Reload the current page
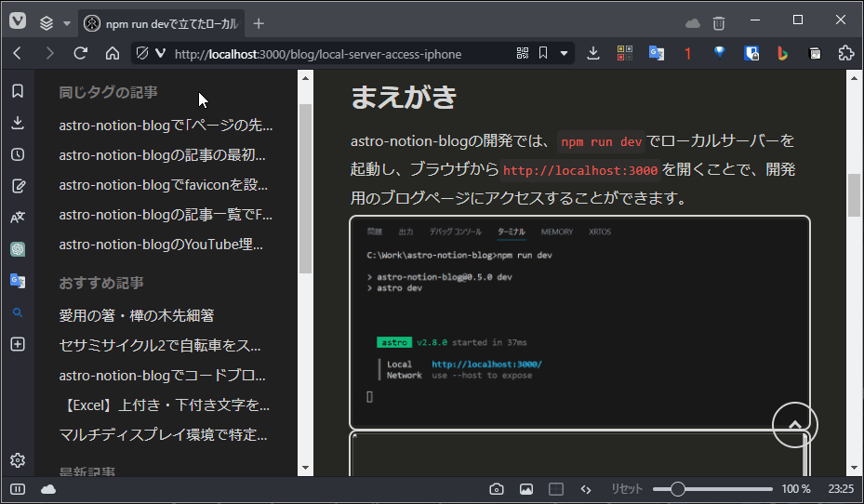 [81, 53]
